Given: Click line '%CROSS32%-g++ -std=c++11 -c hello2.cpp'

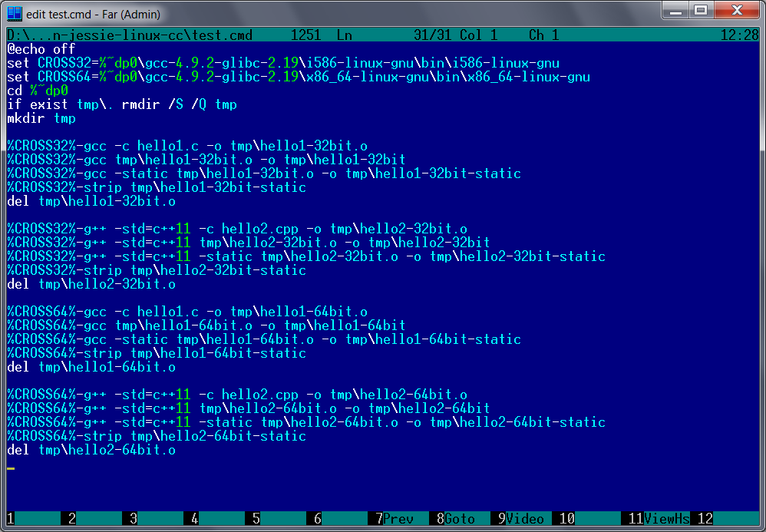Looking at the screenshot, I should click(237, 229).
